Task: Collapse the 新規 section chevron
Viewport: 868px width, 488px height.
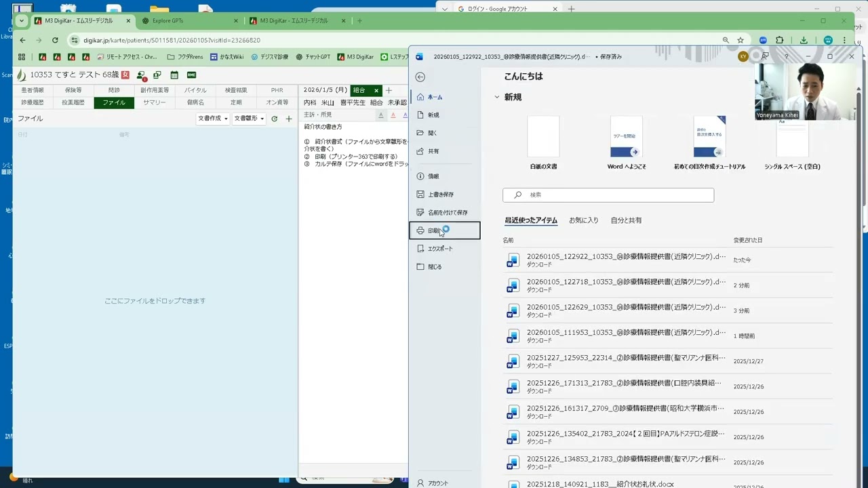Action: pyautogui.click(x=496, y=97)
